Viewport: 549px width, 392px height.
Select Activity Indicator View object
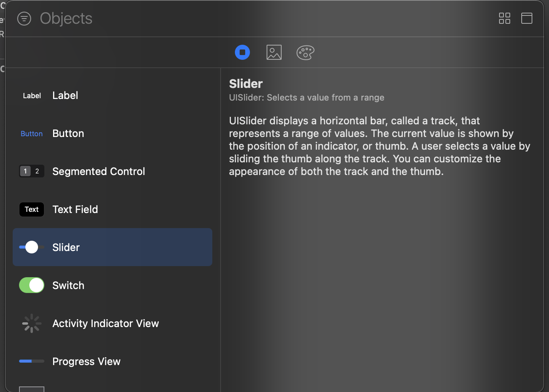tap(112, 323)
